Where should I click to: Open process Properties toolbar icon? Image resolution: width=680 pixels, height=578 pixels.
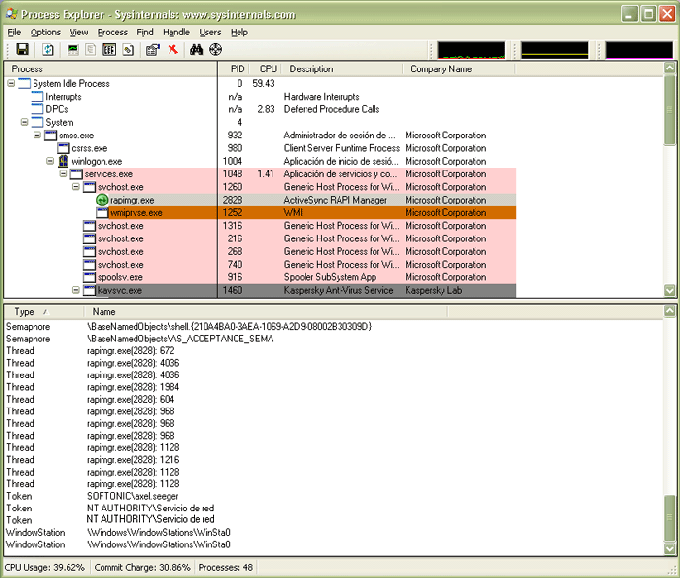coord(153,50)
